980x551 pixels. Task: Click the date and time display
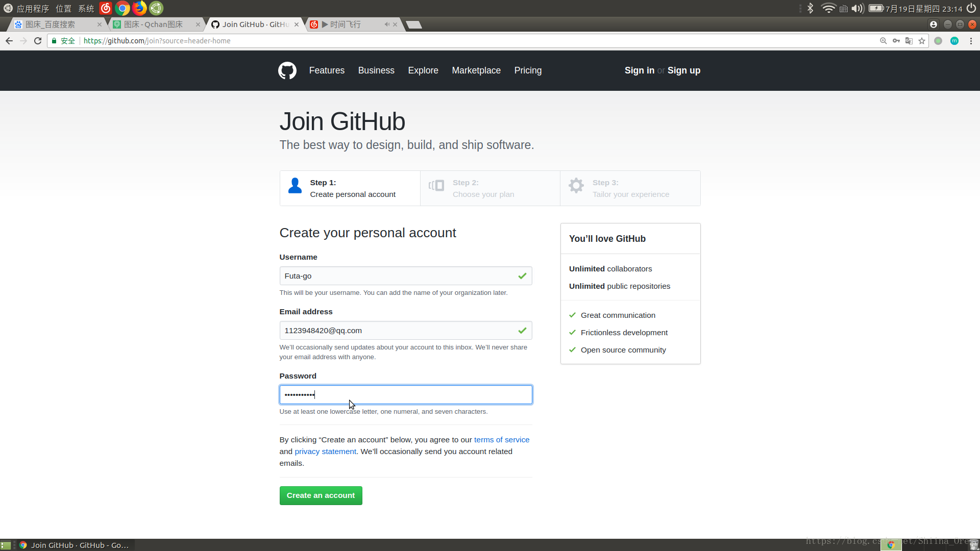[x=924, y=9]
